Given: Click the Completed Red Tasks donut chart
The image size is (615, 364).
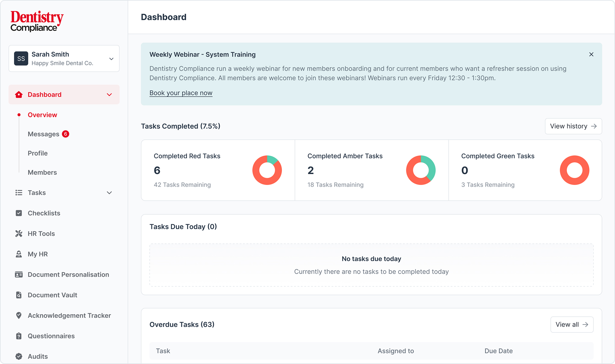Looking at the screenshot, I should [x=267, y=170].
